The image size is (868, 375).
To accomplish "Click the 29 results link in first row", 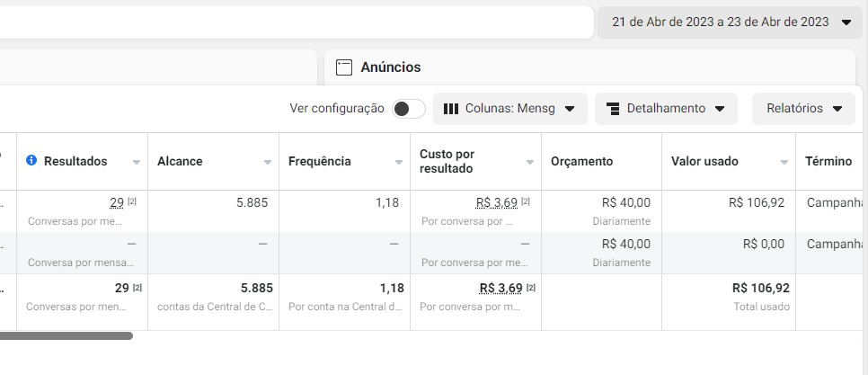I will [x=116, y=203].
